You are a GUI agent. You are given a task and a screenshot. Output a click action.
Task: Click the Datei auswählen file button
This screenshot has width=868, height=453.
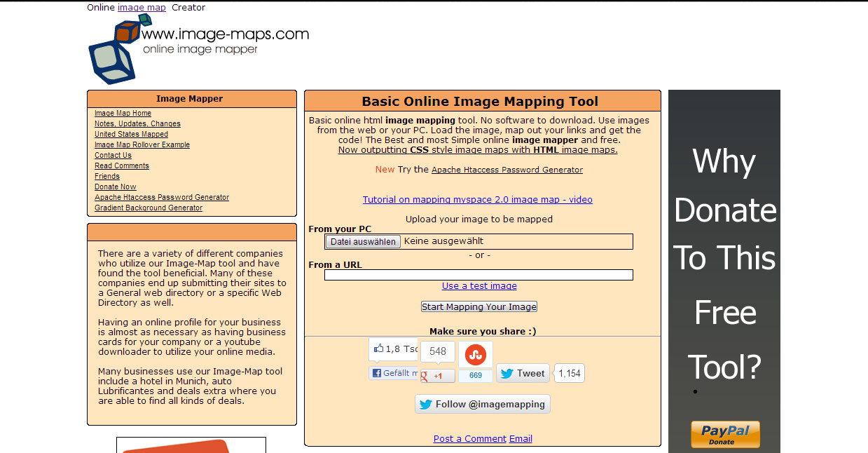tap(363, 242)
